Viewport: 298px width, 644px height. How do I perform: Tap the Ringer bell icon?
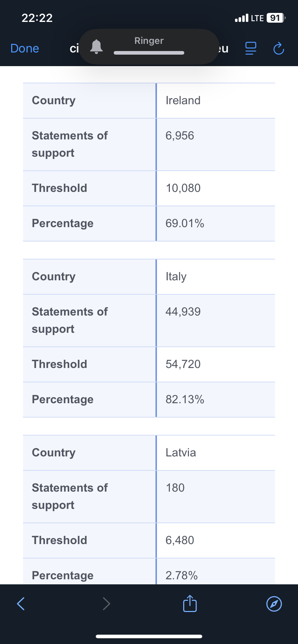[x=96, y=47]
